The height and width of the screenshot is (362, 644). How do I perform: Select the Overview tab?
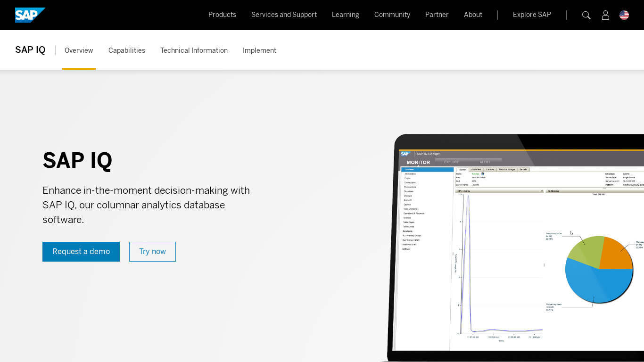79,50
